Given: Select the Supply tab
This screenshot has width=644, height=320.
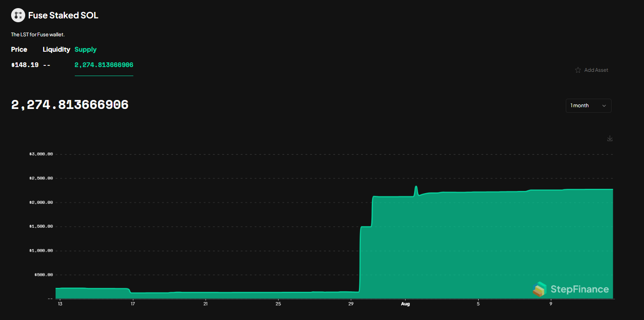Looking at the screenshot, I should (85, 50).
